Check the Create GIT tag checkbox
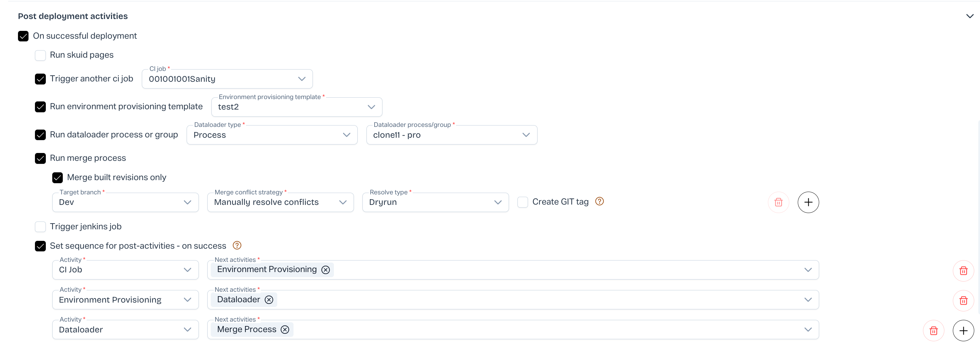980x346 pixels. [x=523, y=202]
